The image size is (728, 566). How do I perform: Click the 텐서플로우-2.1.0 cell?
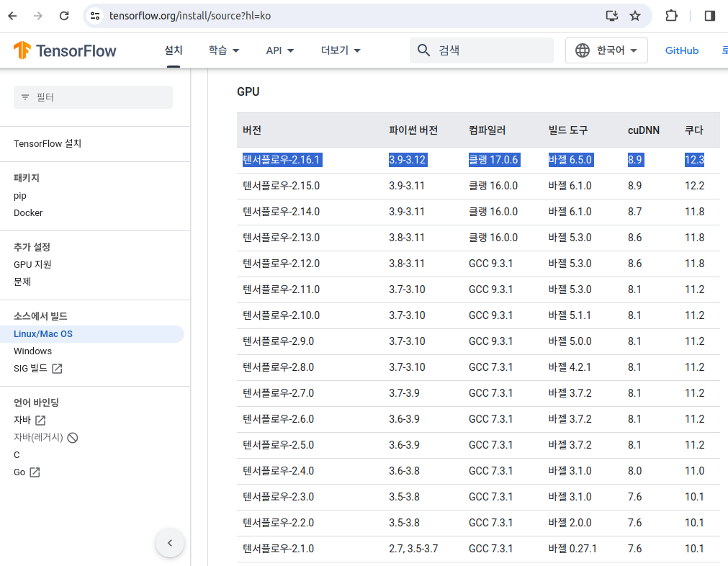pyautogui.click(x=278, y=549)
